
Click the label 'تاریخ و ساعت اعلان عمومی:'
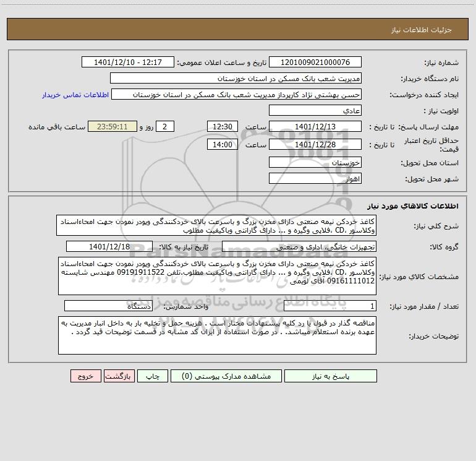tap(221, 62)
